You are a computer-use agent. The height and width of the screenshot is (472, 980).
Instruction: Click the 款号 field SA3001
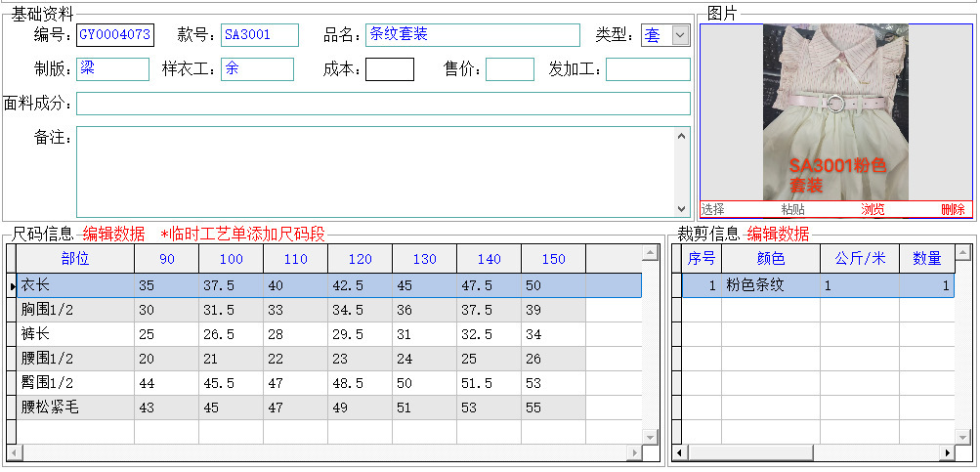pyautogui.click(x=259, y=35)
